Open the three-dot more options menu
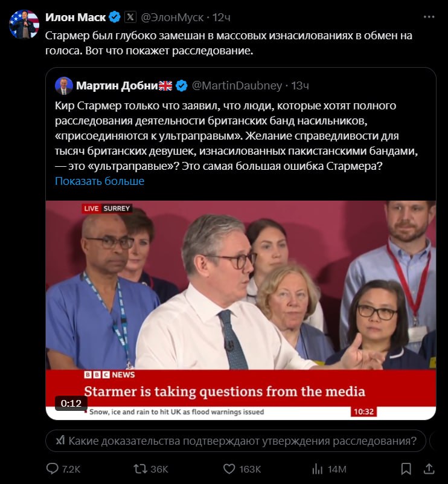448x484 pixels. [429, 17]
